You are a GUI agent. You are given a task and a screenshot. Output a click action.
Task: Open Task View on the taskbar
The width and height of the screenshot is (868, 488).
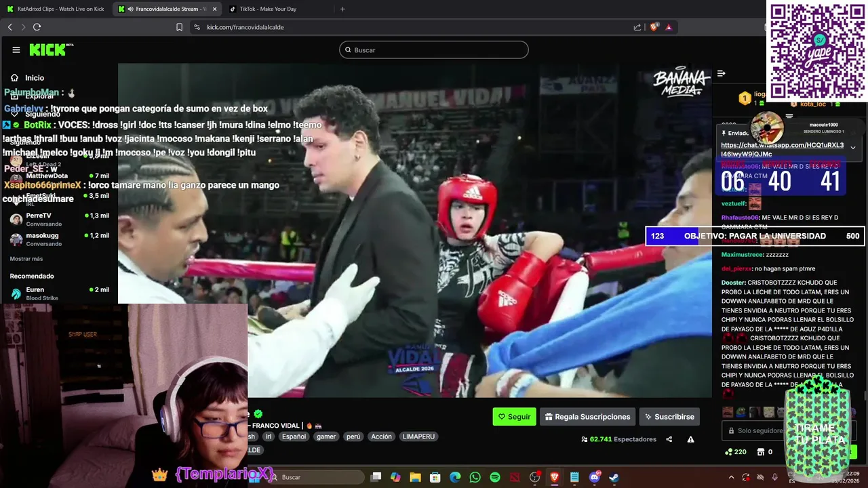[376, 477]
